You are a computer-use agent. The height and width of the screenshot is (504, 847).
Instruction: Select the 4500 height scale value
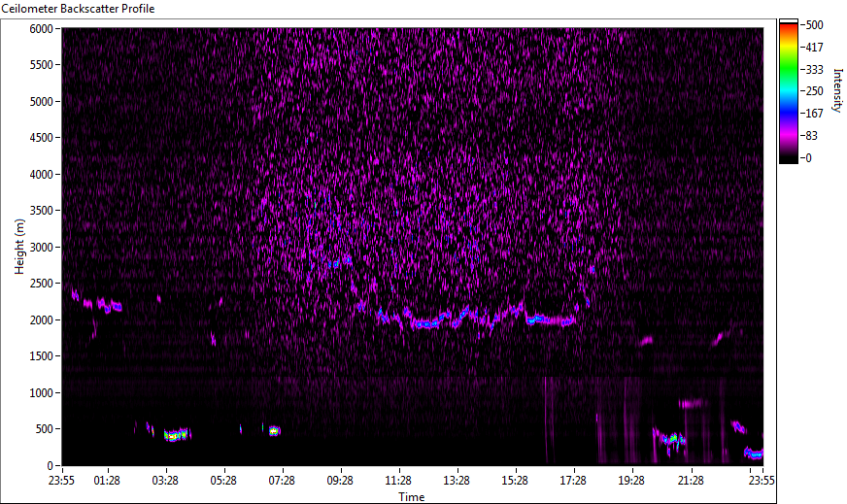[x=42, y=138]
